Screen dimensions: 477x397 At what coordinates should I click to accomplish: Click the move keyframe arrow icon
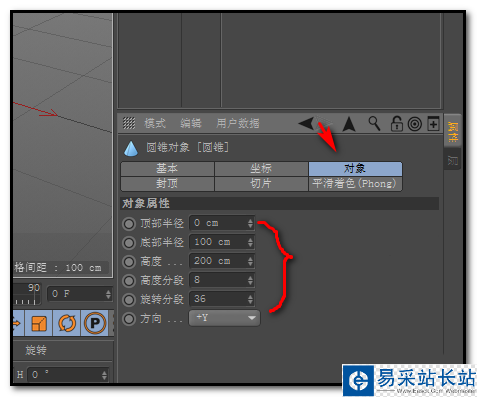(x=18, y=323)
